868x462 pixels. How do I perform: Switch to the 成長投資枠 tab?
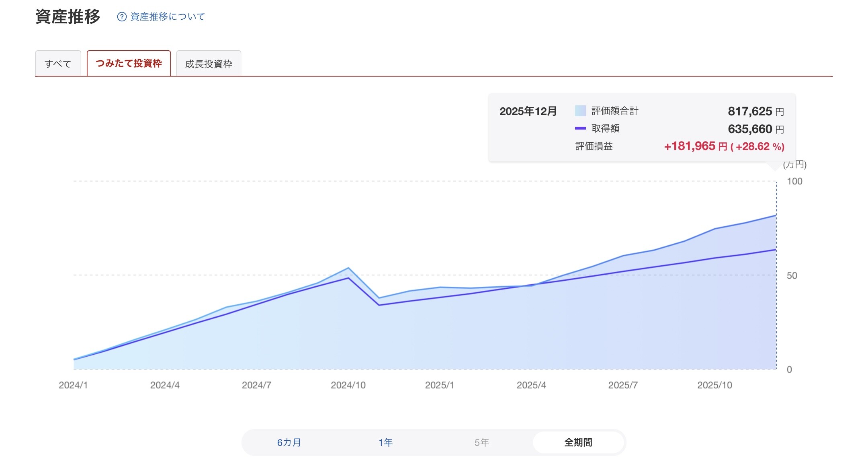(x=209, y=64)
